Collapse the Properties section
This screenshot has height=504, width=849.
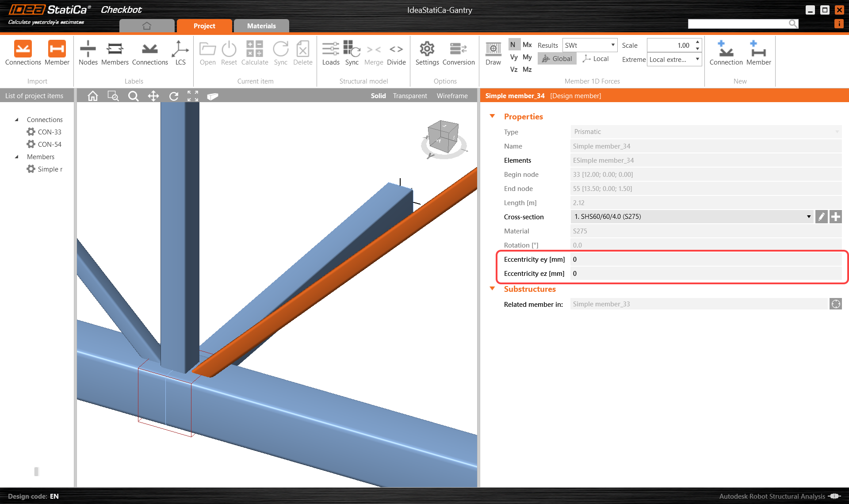(x=493, y=116)
